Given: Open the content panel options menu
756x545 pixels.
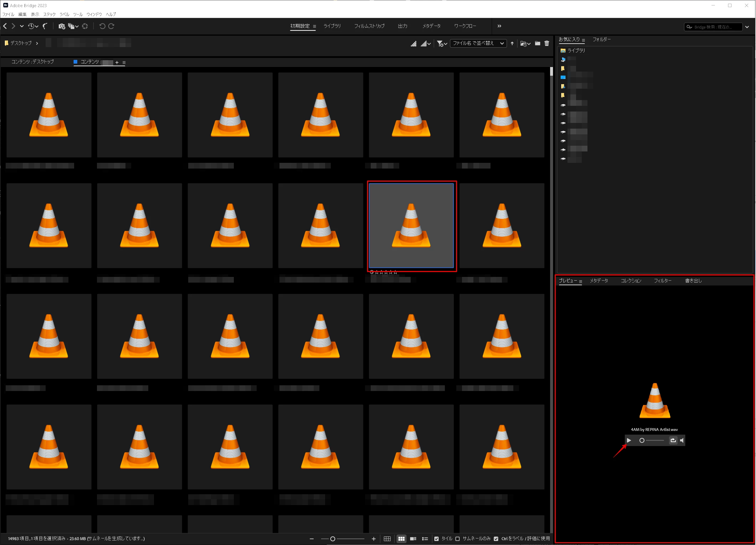Looking at the screenshot, I should click(x=124, y=62).
